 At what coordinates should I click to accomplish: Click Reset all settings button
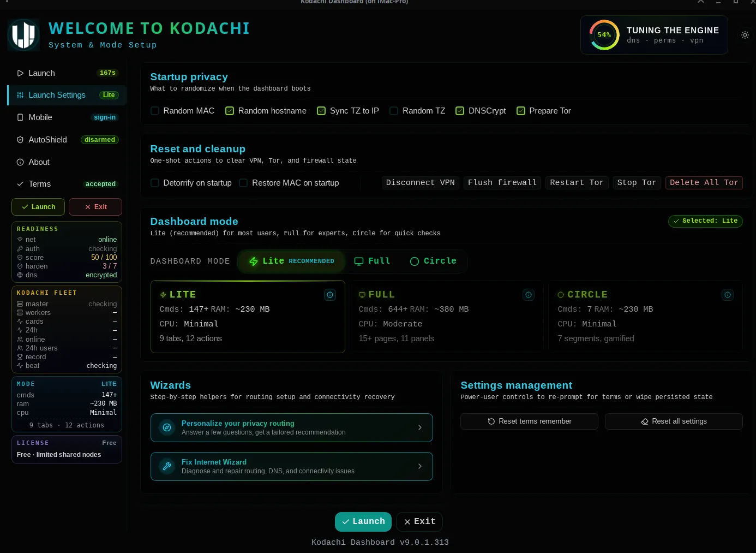[674, 421]
